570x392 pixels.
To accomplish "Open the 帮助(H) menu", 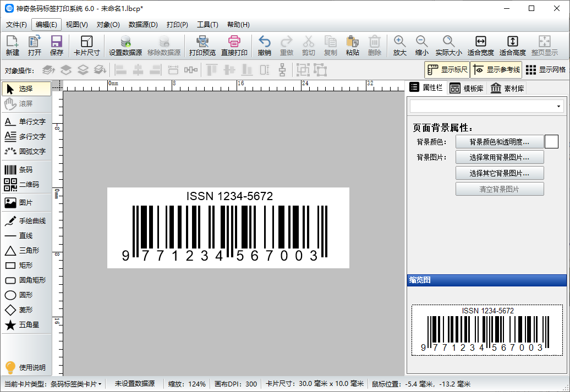I will [x=238, y=25].
